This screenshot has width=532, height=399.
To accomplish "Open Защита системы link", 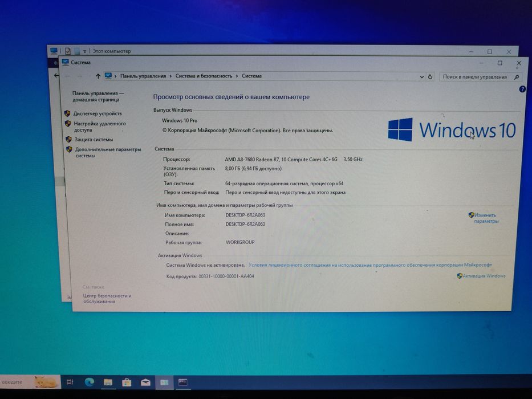I will point(94,140).
